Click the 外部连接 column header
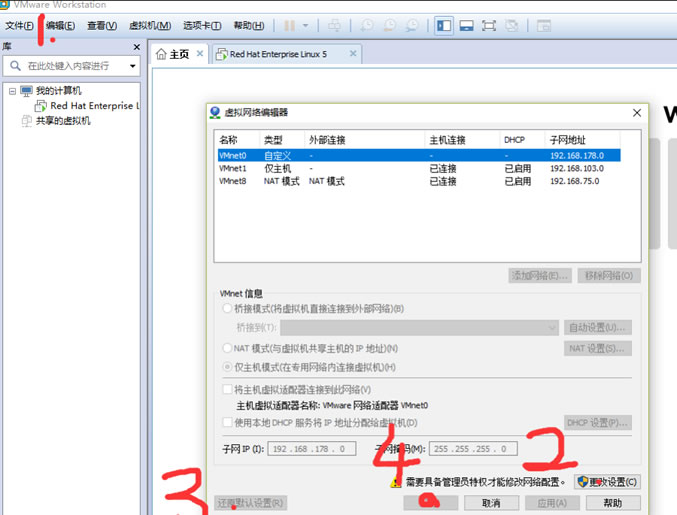Image resolution: width=677 pixels, height=515 pixels. [x=327, y=140]
